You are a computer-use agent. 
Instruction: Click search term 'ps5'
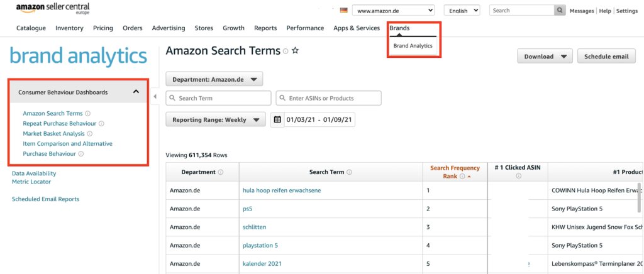click(x=247, y=209)
